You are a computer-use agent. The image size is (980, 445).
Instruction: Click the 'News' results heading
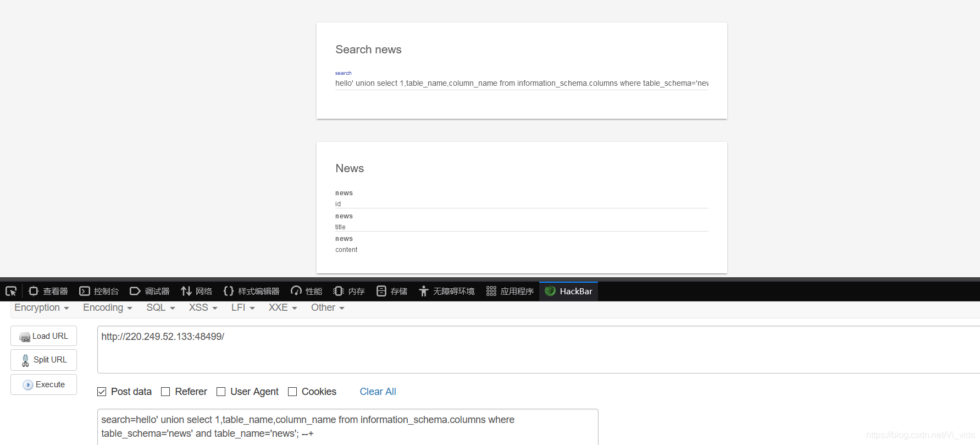pyautogui.click(x=350, y=168)
